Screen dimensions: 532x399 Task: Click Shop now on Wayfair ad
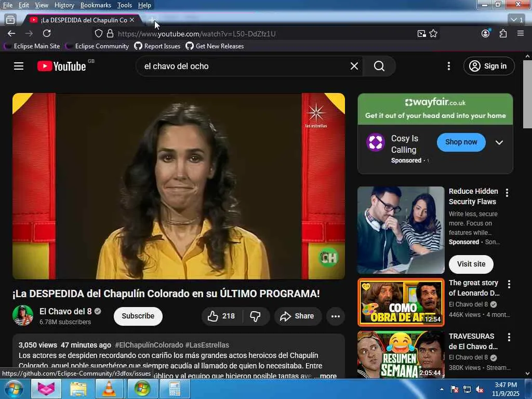(x=461, y=142)
